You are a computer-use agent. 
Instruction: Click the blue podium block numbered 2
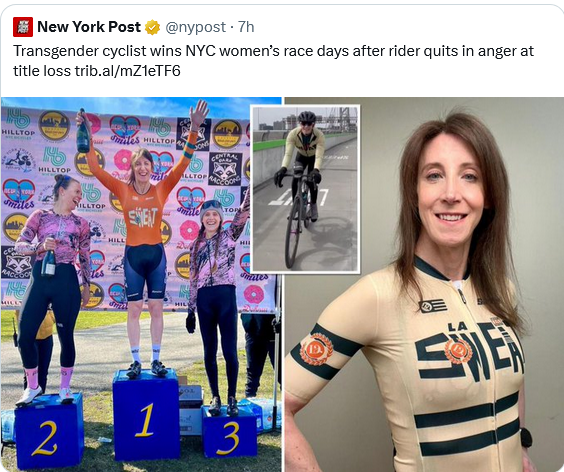tap(49, 431)
